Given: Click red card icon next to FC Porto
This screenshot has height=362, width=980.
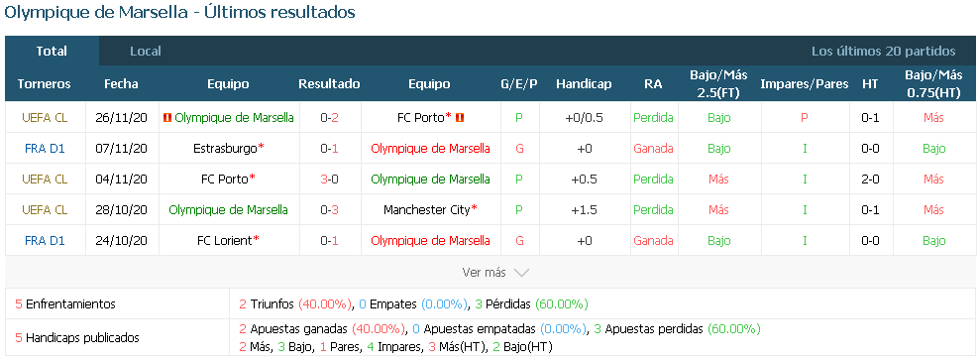Looking at the screenshot, I should coord(459,118).
